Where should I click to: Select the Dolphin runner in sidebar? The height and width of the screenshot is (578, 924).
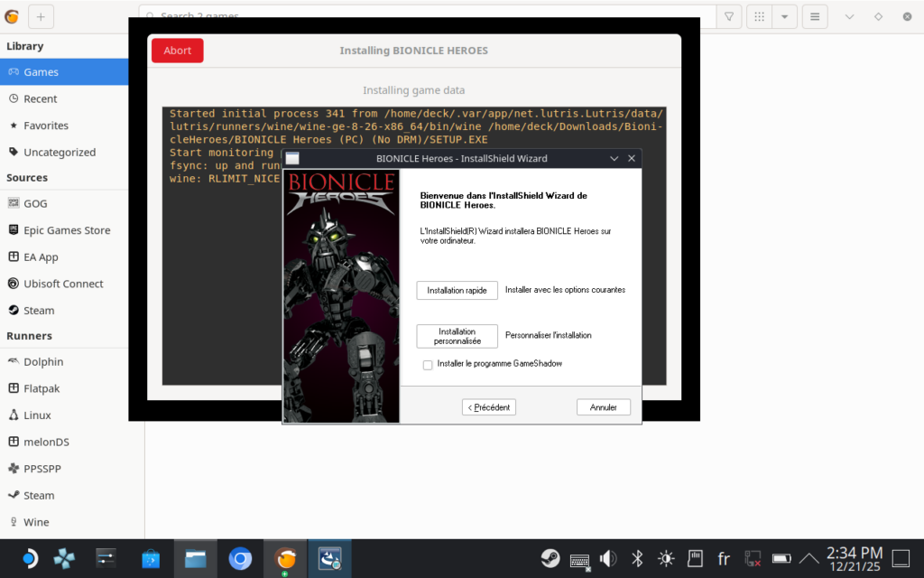[x=43, y=362]
